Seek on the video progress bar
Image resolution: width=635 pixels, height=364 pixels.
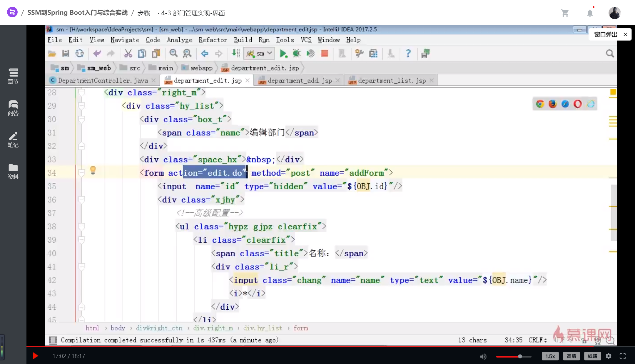(x=331, y=347)
